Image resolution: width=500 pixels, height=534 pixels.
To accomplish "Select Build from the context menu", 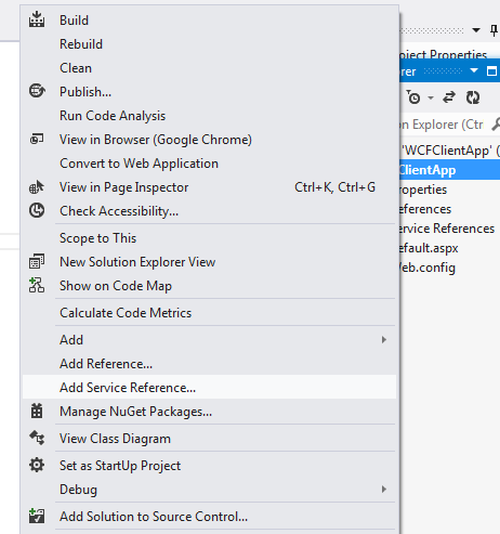I will [209, 20].
